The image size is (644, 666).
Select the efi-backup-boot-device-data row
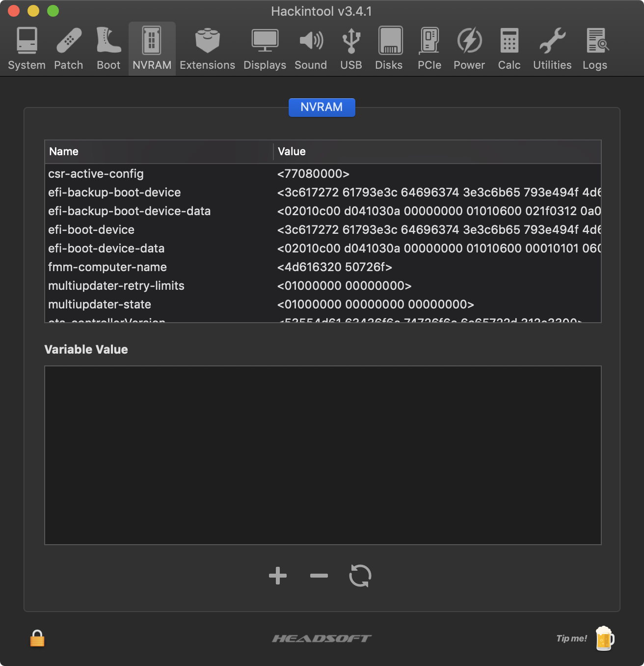[x=323, y=211]
